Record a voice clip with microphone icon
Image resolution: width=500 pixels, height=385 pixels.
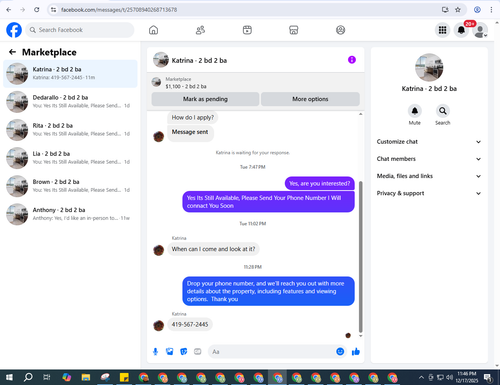tap(155, 352)
